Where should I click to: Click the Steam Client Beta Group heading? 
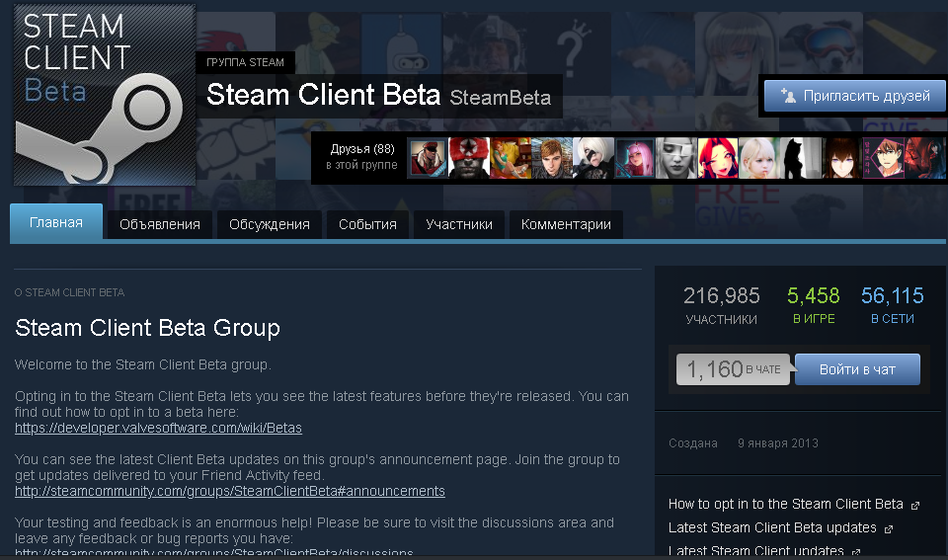[x=147, y=328]
